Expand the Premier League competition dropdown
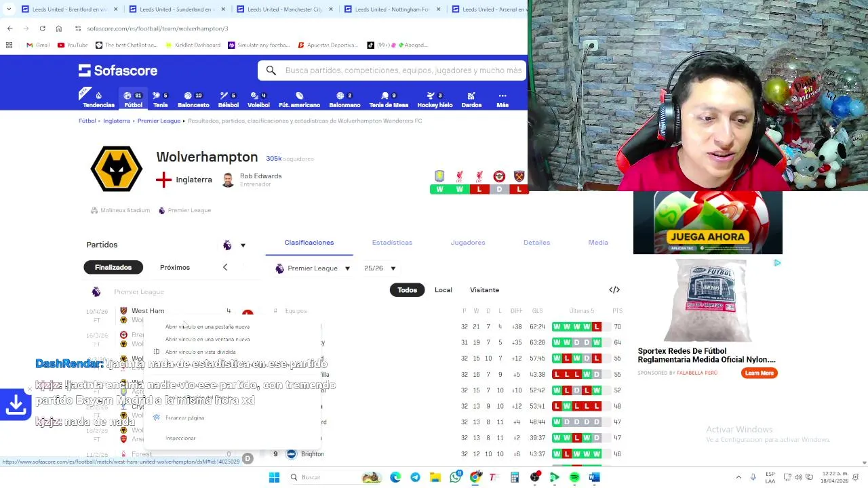This screenshot has width=868, height=488. point(313,268)
